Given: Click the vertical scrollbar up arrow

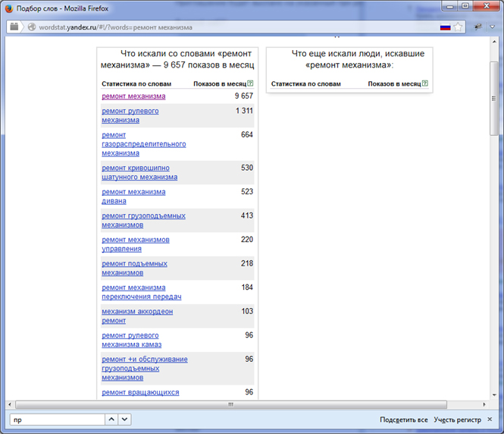Looking at the screenshot, I should point(494,42).
